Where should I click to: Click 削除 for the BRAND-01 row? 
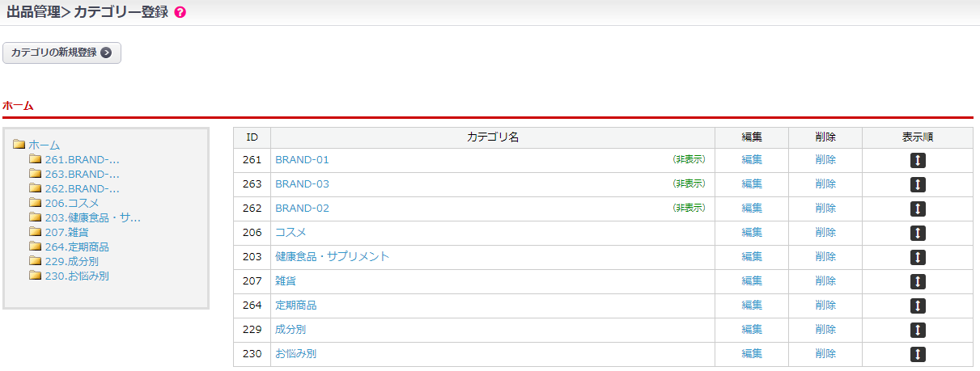825,160
